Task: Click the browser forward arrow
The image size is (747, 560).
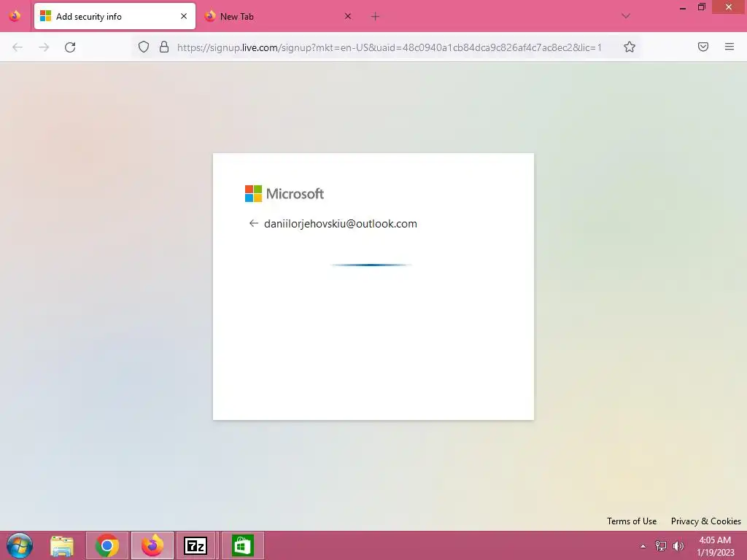Action: coord(44,47)
